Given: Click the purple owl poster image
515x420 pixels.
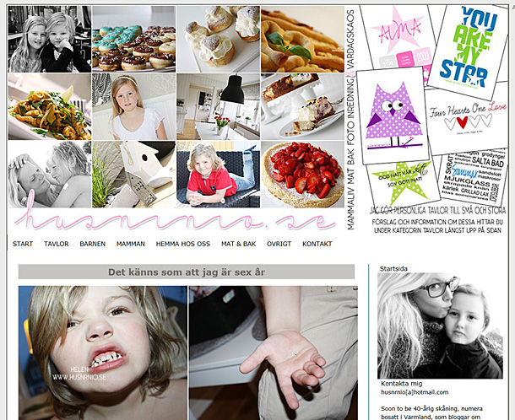Looking at the screenshot, I should point(393,116).
